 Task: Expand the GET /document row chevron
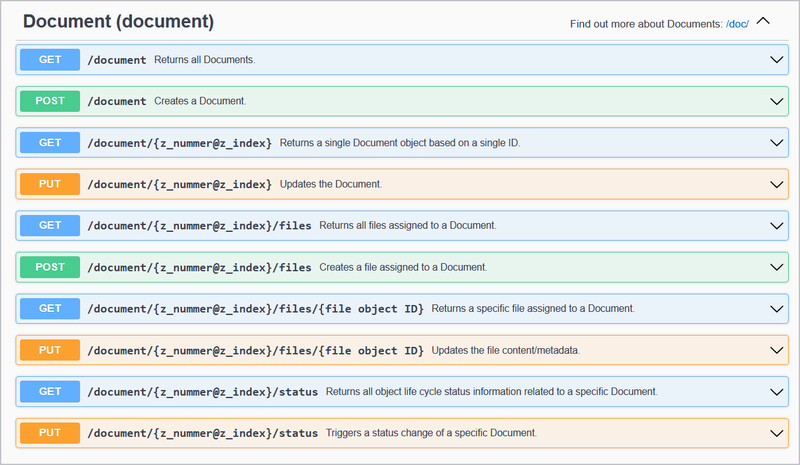pos(776,60)
